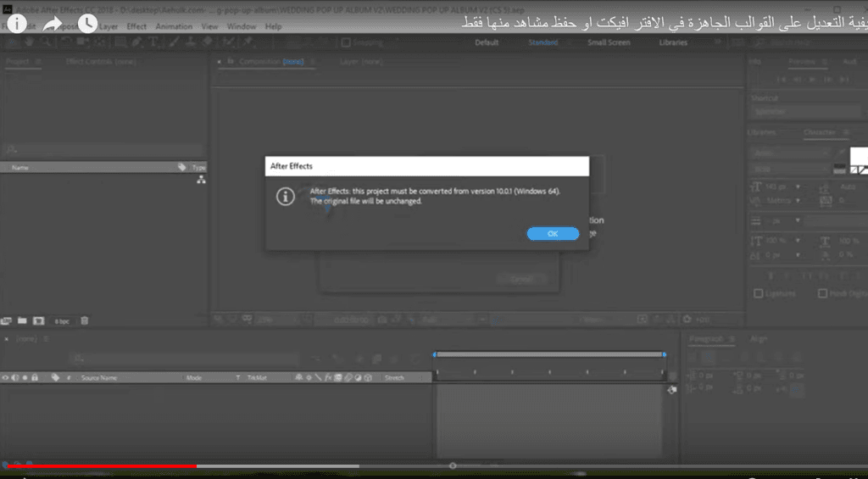Click the 3D layer switch column icon
This screenshot has height=479, width=868.
[x=368, y=377]
